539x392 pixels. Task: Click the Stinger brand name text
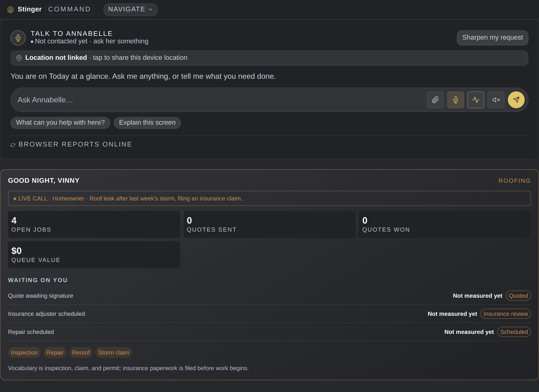click(x=30, y=9)
